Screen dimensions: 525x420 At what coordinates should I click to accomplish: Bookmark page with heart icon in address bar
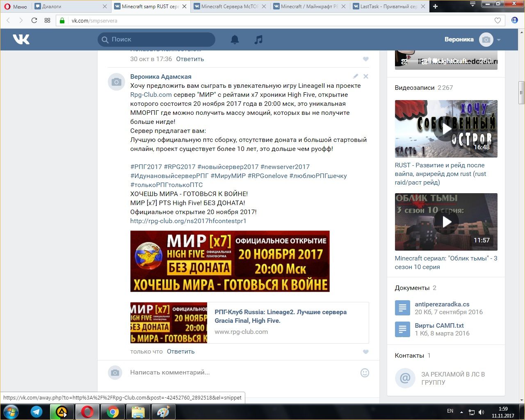click(498, 21)
